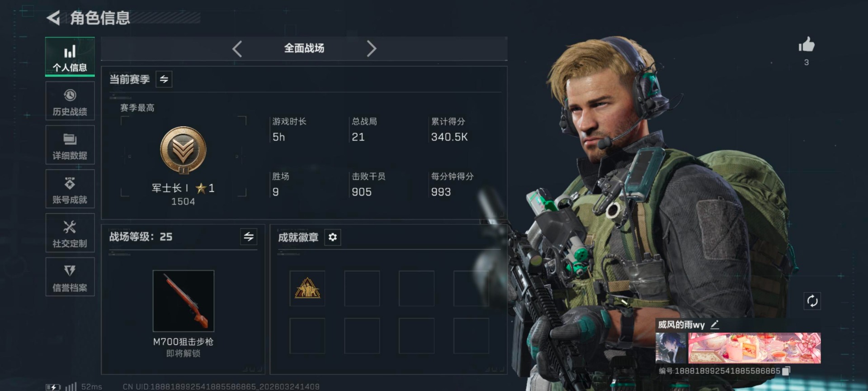Select the M700狙击步枪 weapon thumbnail

pyautogui.click(x=184, y=301)
